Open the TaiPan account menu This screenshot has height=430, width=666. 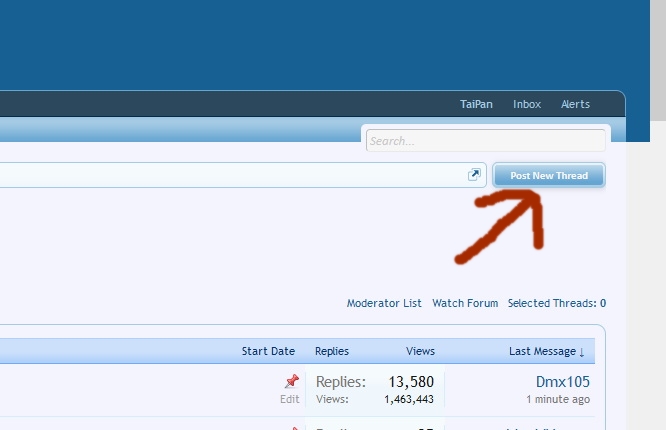tap(476, 104)
